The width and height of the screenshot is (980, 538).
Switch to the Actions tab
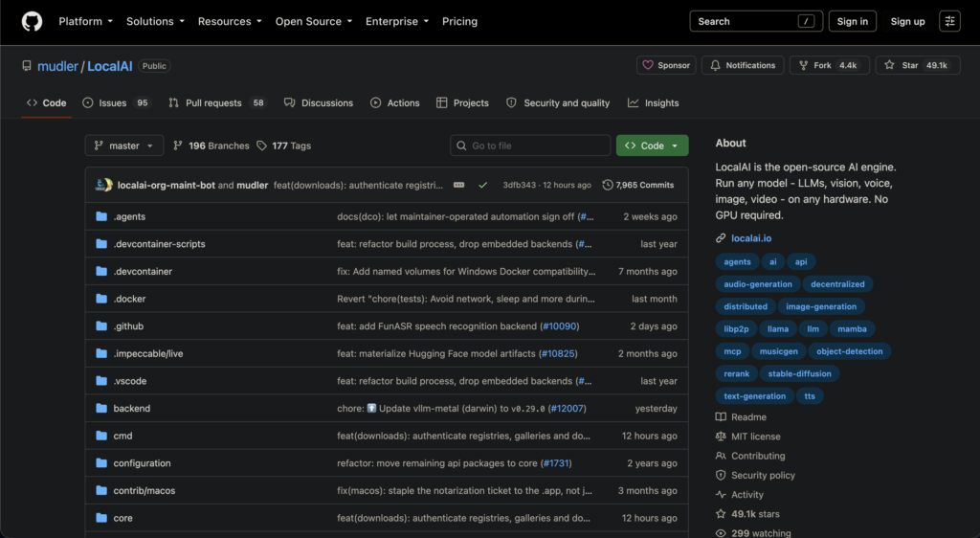(x=394, y=103)
